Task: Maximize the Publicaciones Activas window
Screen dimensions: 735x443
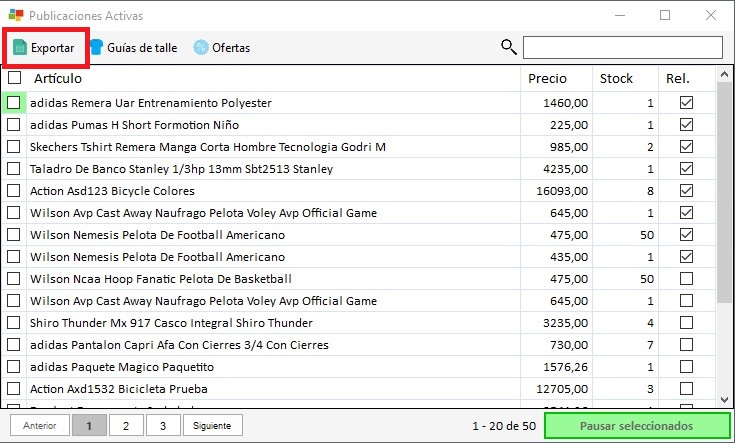Action: 665,15
